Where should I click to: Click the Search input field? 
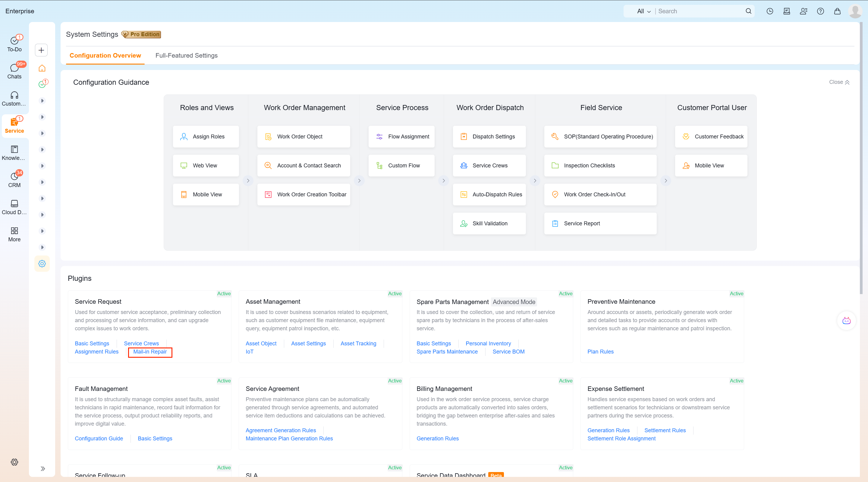click(699, 11)
